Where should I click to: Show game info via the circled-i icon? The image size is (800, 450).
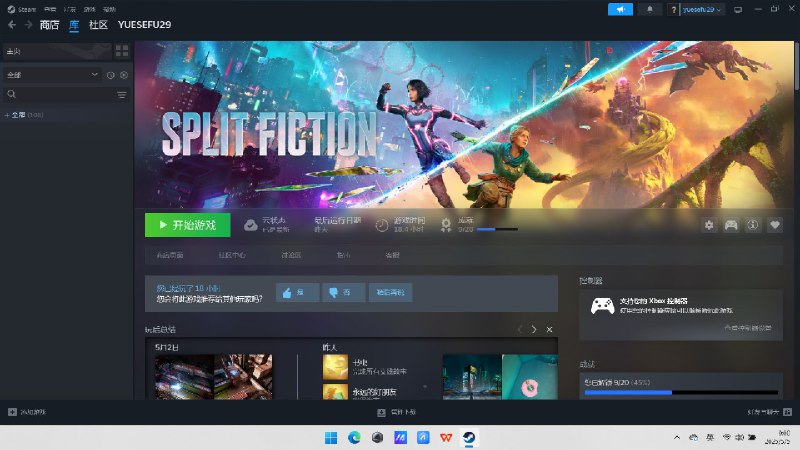pos(753,225)
